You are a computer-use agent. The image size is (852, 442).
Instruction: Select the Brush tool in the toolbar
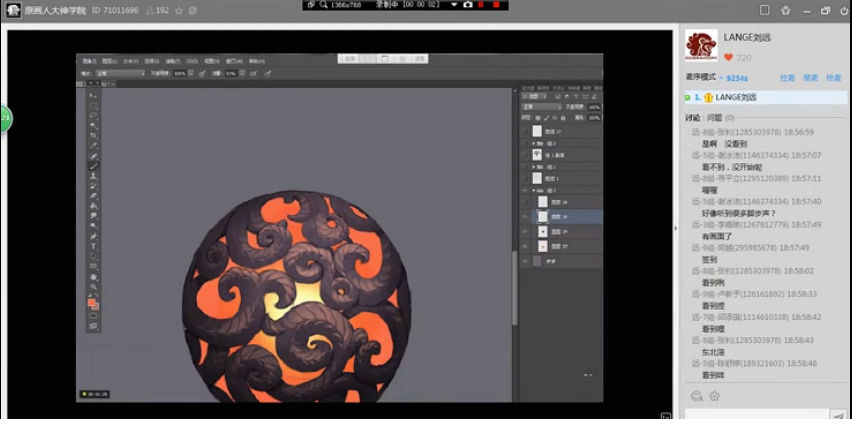[x=93, y=165]
